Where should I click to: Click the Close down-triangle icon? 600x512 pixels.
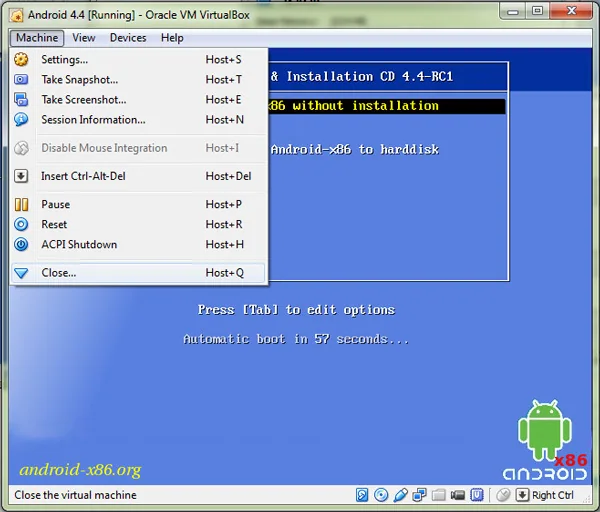coord(21,273)
